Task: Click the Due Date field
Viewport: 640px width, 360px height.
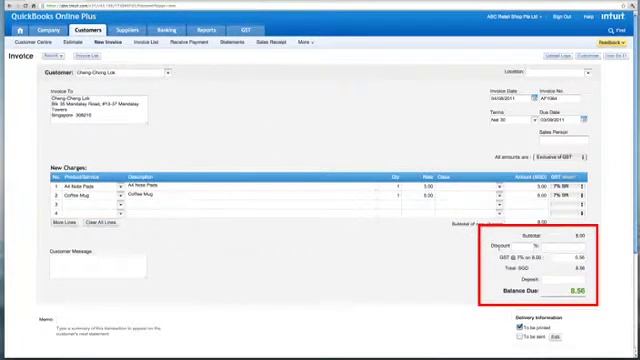Action: (560, 120)
